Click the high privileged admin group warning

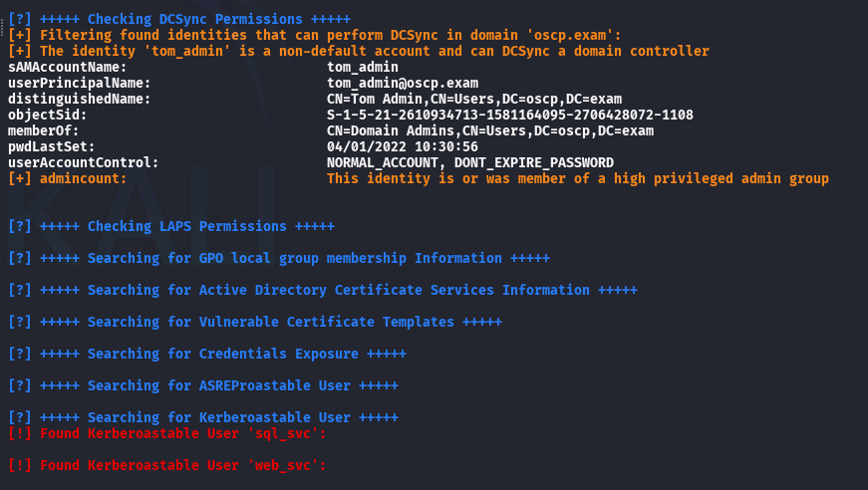click(577, 178)
